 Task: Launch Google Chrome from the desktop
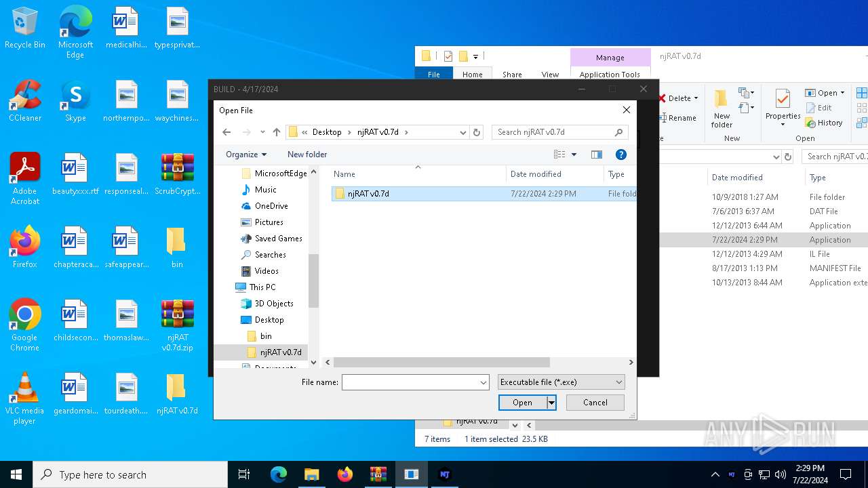25,325
